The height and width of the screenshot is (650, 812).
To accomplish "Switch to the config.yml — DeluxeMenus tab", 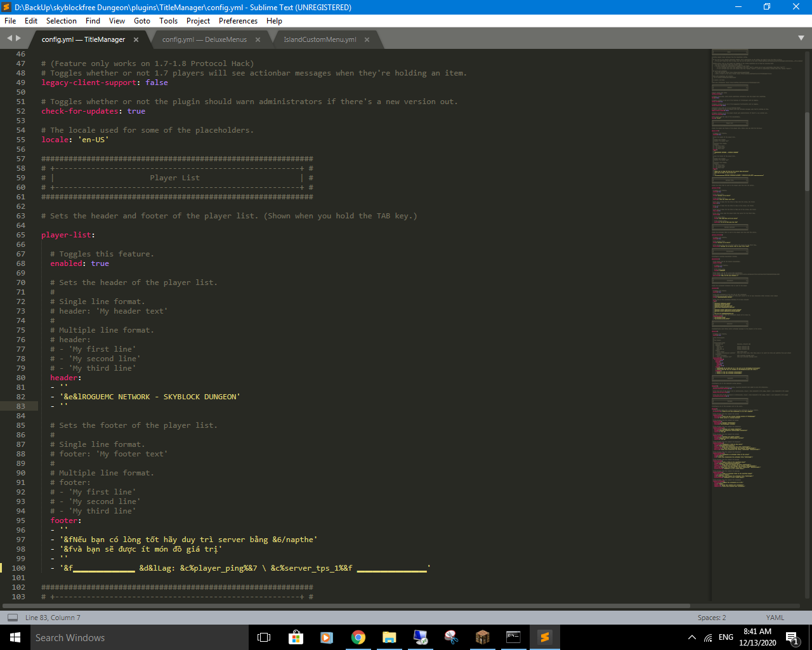I will pos(204,39).
